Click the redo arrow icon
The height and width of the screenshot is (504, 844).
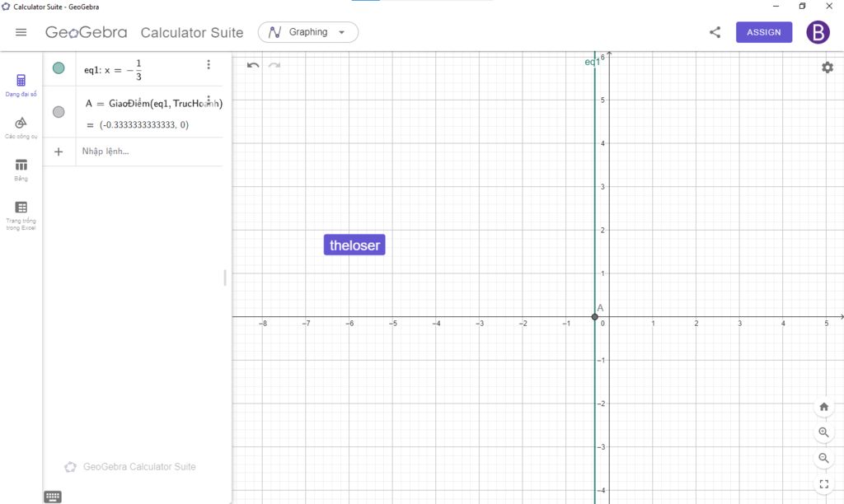click(274, 65)
